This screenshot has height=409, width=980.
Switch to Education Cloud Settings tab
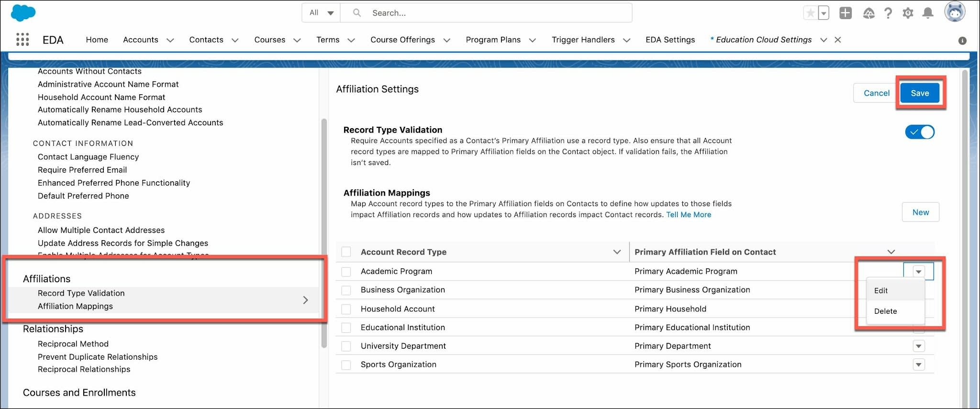(764, 40)
